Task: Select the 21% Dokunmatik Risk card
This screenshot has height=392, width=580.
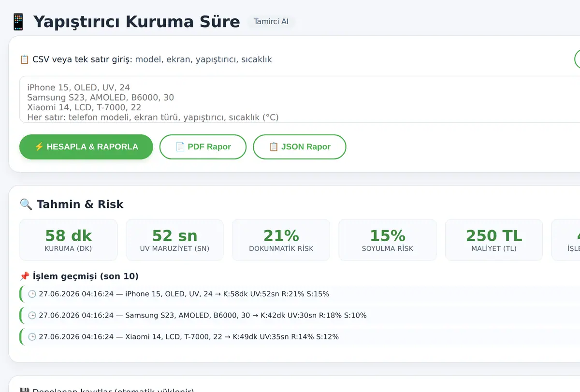Action: click(281, 240)
